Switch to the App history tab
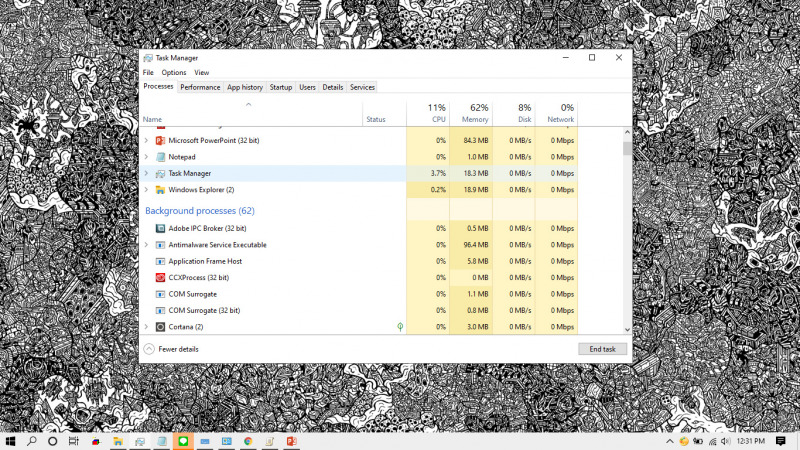The image size is (800, 450). pos(245,87)
